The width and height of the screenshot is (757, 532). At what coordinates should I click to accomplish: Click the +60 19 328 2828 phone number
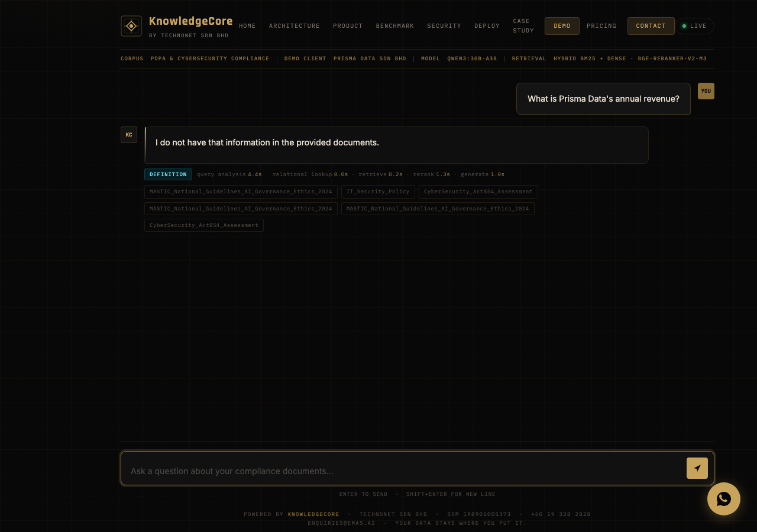(561, 514)
